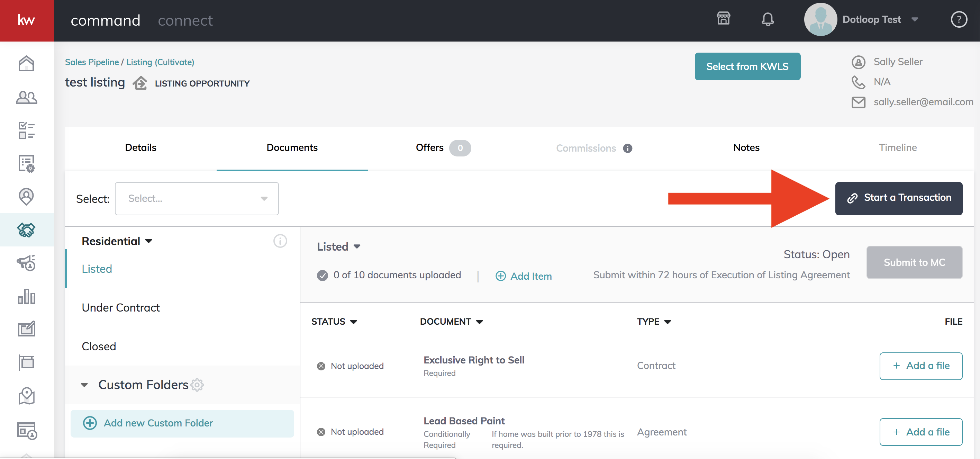Click the Start a Transaction button
The width and height of the screenshot is (980, 459).
(898, 198)
